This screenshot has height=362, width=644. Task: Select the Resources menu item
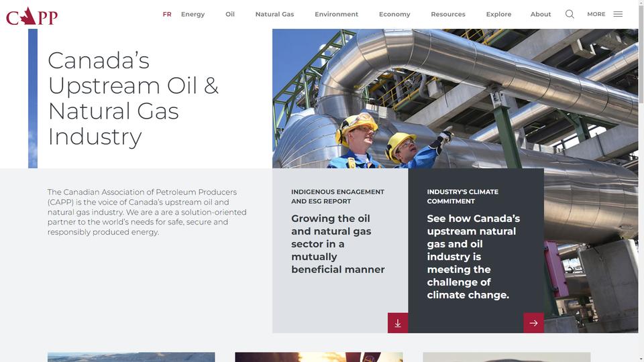(x=448, y=14)
